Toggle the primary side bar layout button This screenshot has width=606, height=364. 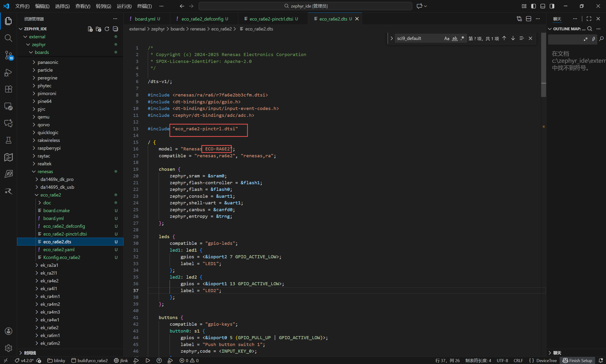point(533,6)
